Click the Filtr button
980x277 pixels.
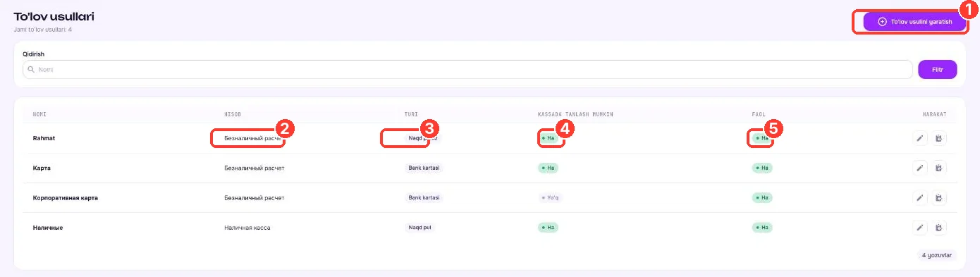(x=937, y=69)
